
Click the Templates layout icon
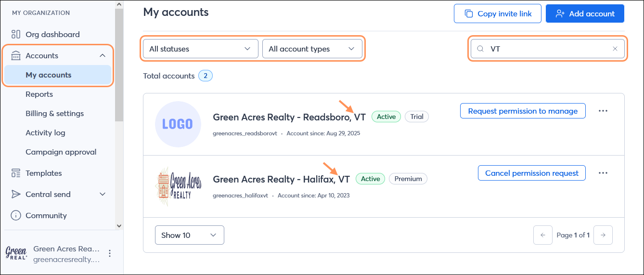point(16,173)
